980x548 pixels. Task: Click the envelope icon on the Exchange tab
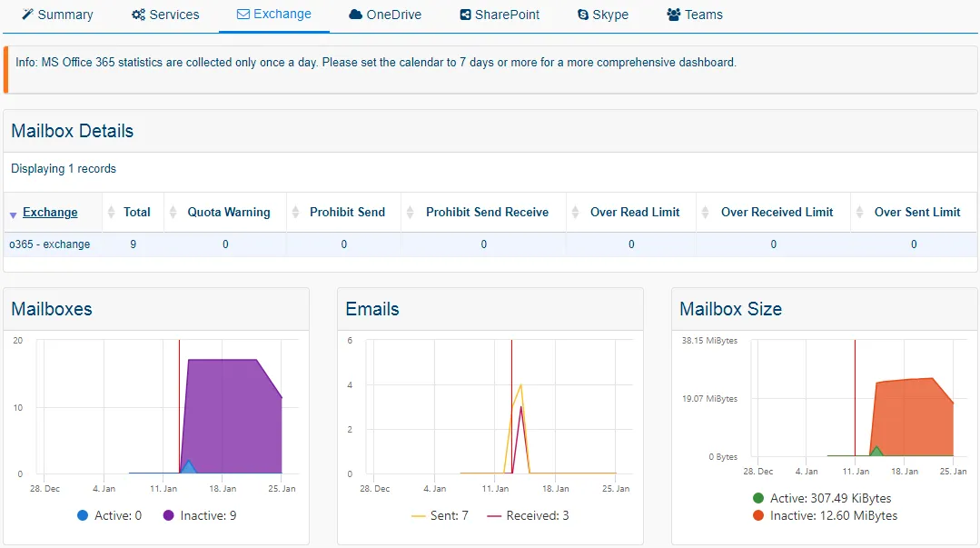click(x=242, y=15)
